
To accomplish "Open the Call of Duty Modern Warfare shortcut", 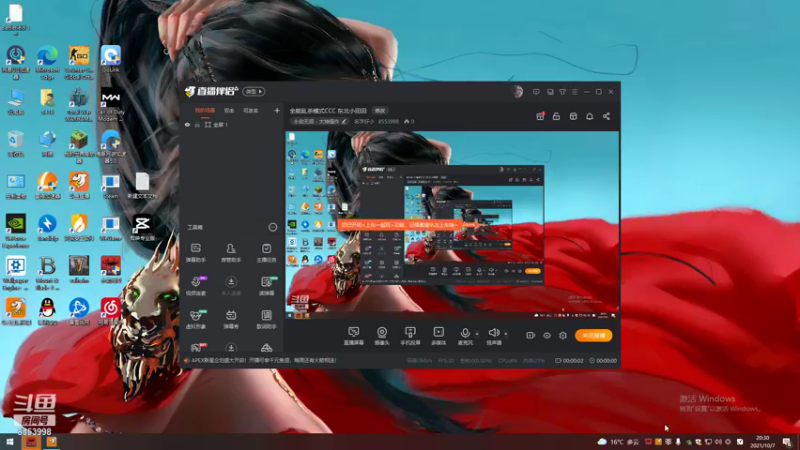I will click(111, 105).
